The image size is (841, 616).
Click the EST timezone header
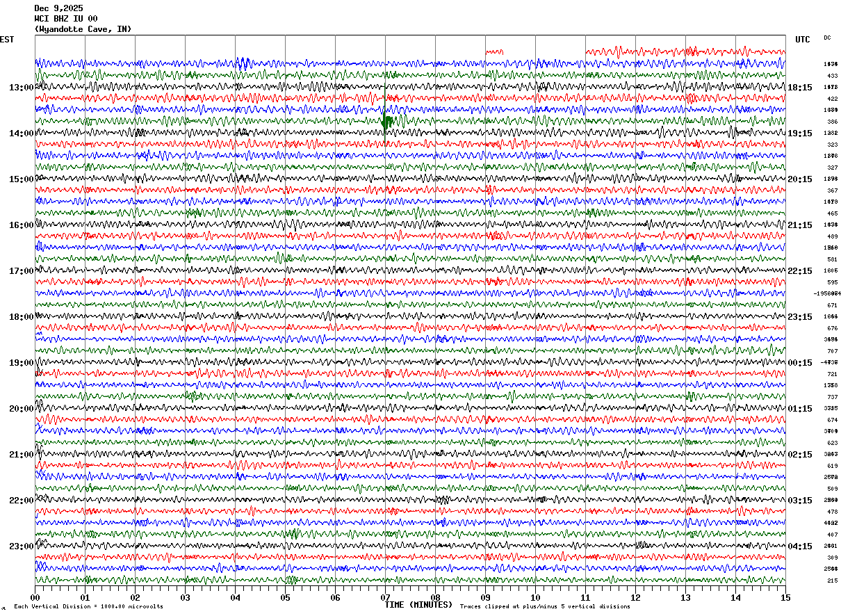tap(7, 40)
